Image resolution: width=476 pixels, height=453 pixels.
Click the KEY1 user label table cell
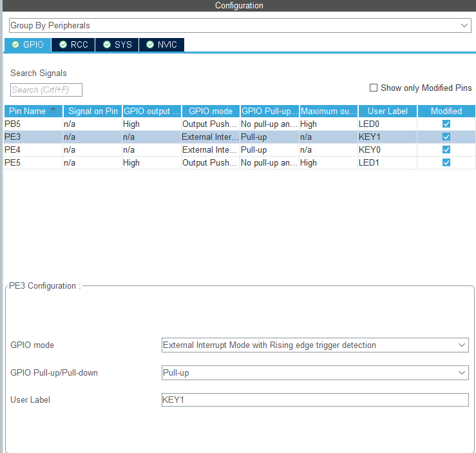pos(387,137)
